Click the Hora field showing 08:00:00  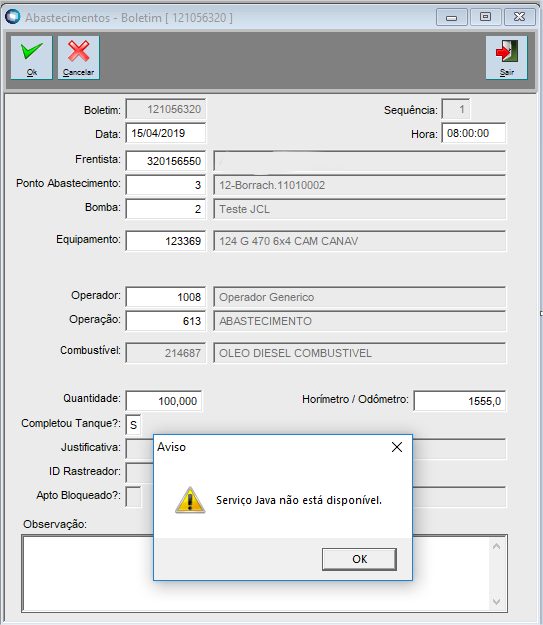(474, 133)
